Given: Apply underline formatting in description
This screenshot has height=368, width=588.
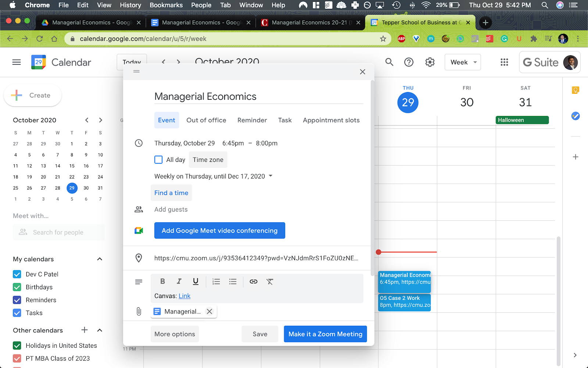Looking at the screenshot, I should 196,282.
